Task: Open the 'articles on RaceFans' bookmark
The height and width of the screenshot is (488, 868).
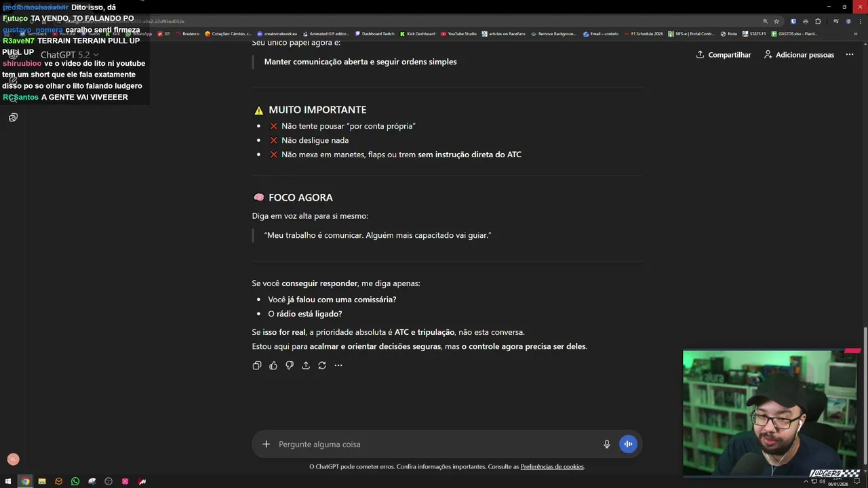Action: [504, 33]
